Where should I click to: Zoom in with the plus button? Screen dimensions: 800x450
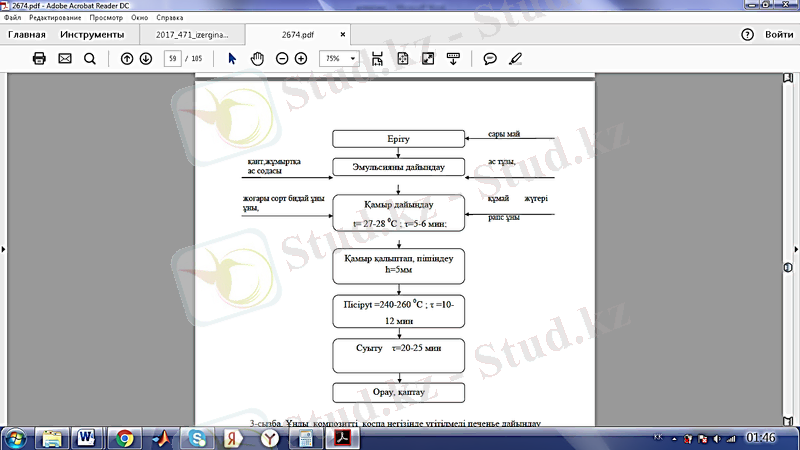click(x=301, y=59)
